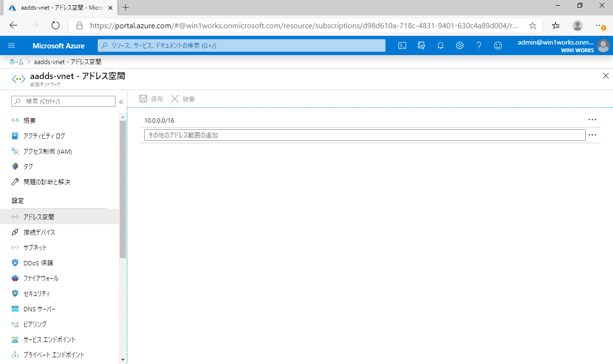Click the サービス エンドポイント icon
The height and width of the screenshot is (364, 613).
[15, 340]
